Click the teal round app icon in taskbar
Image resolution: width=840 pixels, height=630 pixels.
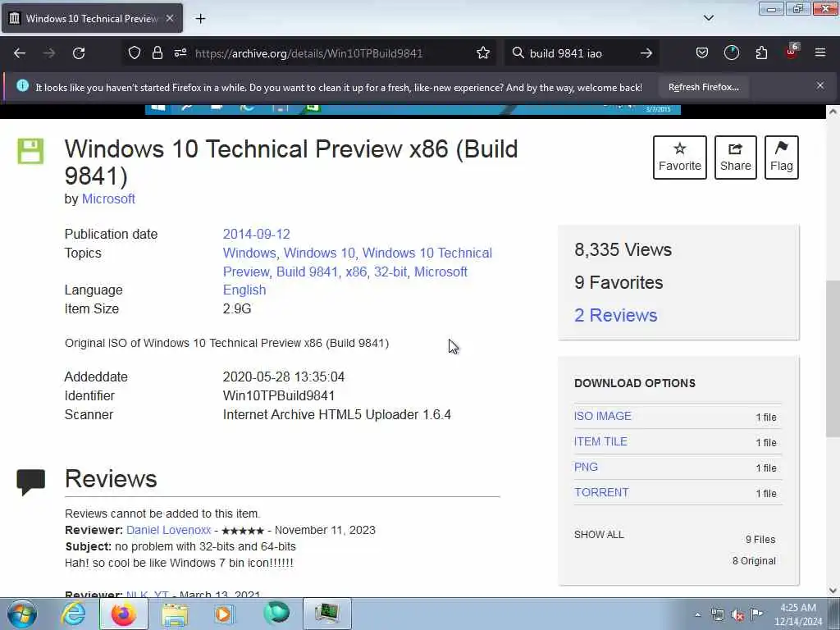(x=276, y=613)
